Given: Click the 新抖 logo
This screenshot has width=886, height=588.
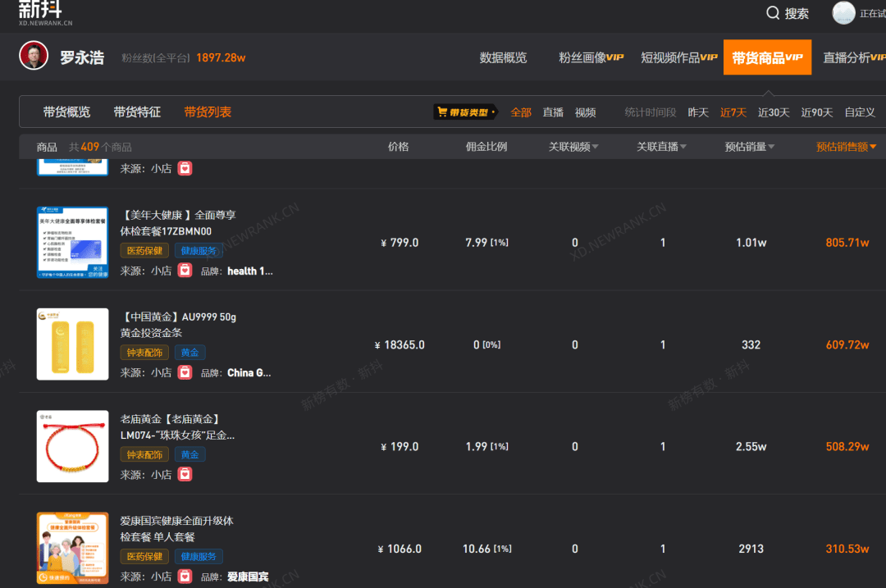Looking at the screenshot, I should 40,11.
